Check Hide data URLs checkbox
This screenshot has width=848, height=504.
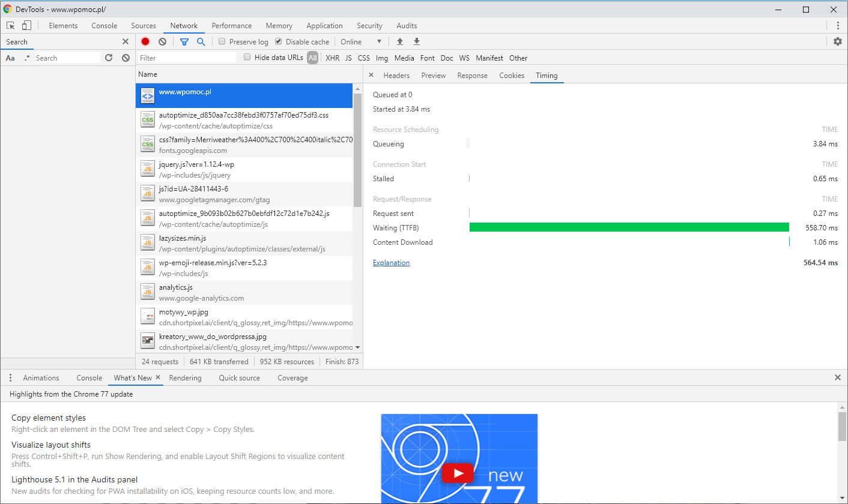(247, 58)
